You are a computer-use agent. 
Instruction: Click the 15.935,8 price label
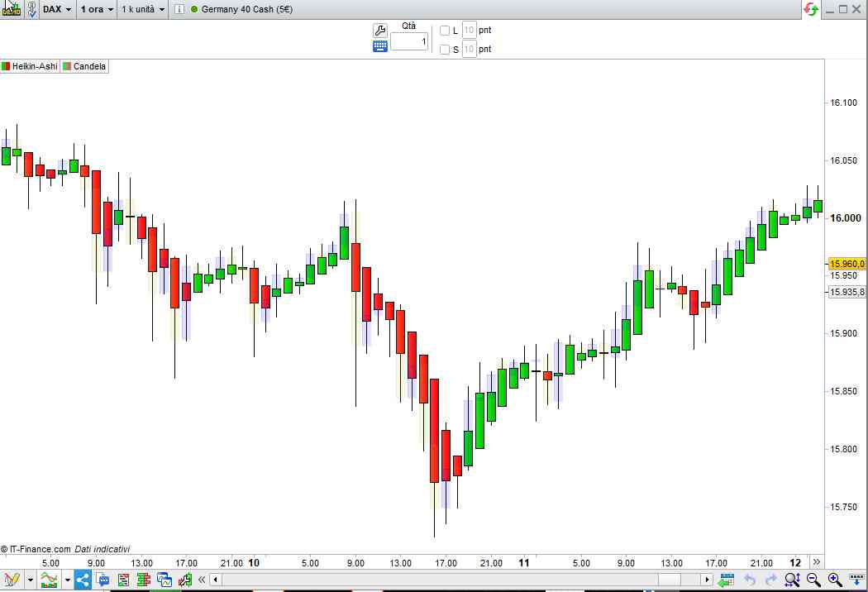click(847, 292)
